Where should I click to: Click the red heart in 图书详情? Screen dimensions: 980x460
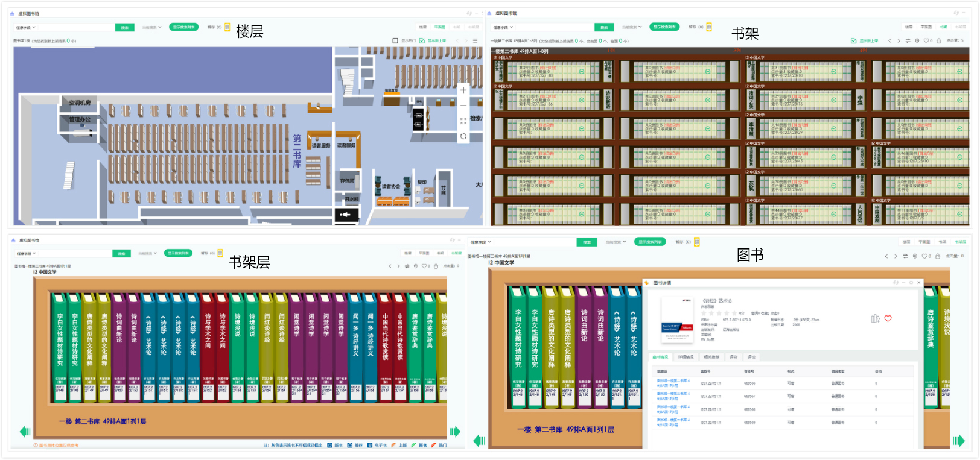pyautogui.click(x=888, y=319)
